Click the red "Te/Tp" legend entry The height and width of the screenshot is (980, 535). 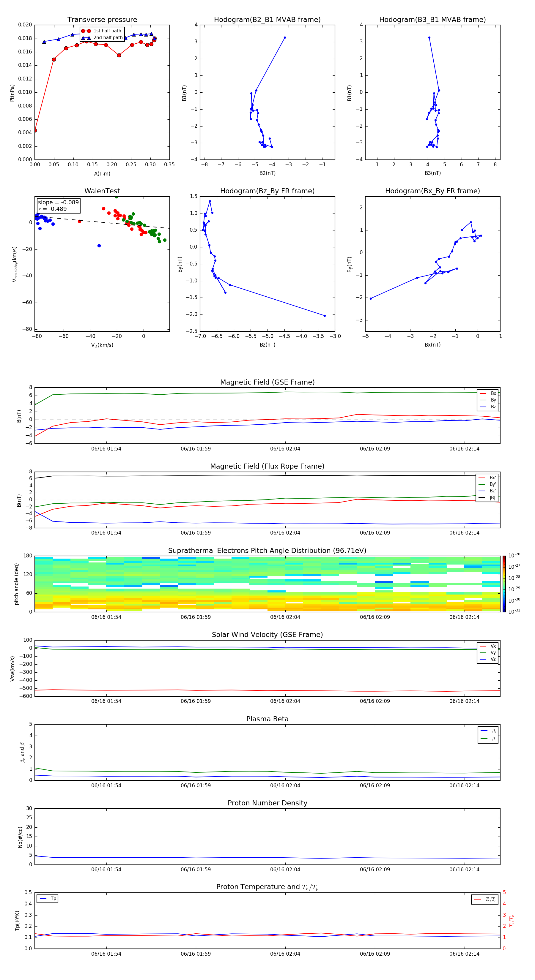coord(485,899)
